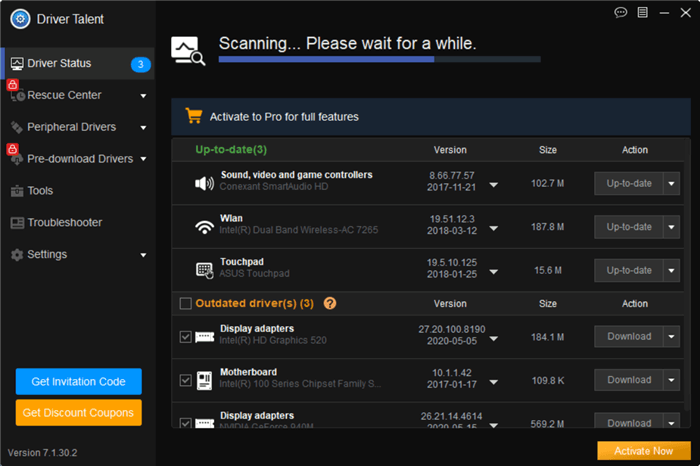Open Pre-download Drivers in the sidebar
Image resolution: width=700 pixels, height=466 pixels.
[79, 159]
